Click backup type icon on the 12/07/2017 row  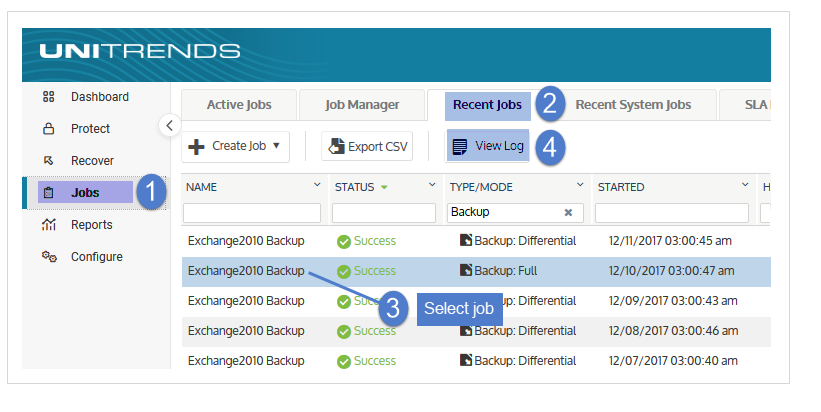465,360
